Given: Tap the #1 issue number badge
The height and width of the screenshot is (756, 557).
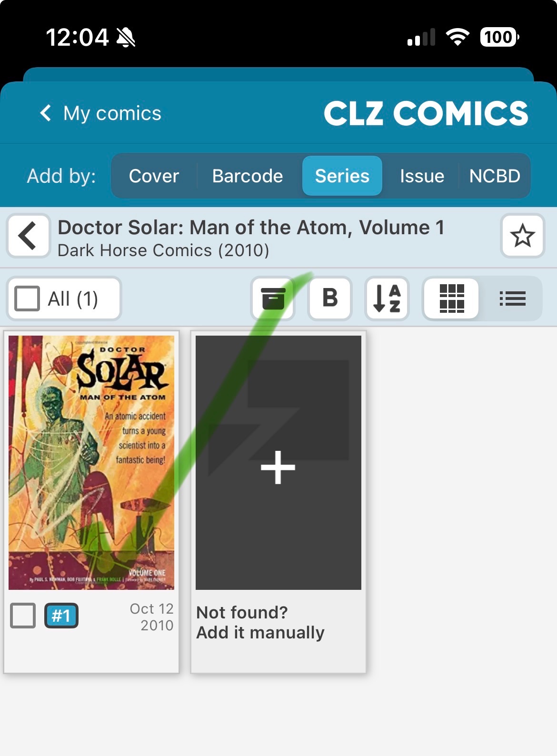Looking at the screenshot, I should point(61,616).
